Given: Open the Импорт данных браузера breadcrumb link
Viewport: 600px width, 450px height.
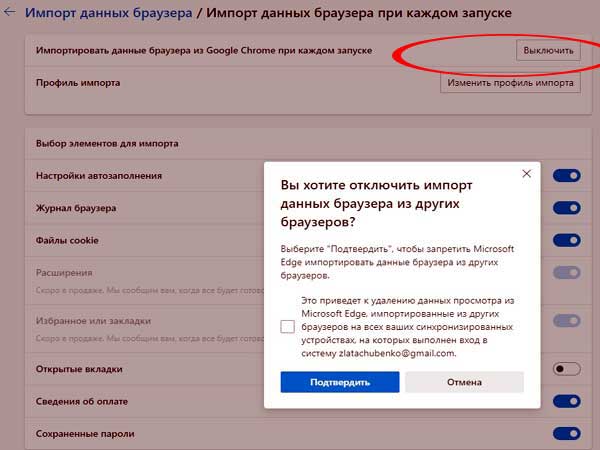Looking at the screenshot, I should coord(109,13).
